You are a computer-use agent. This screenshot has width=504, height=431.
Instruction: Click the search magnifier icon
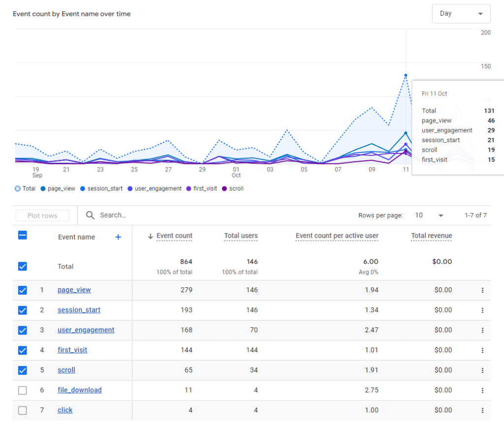tap(90, 215)
